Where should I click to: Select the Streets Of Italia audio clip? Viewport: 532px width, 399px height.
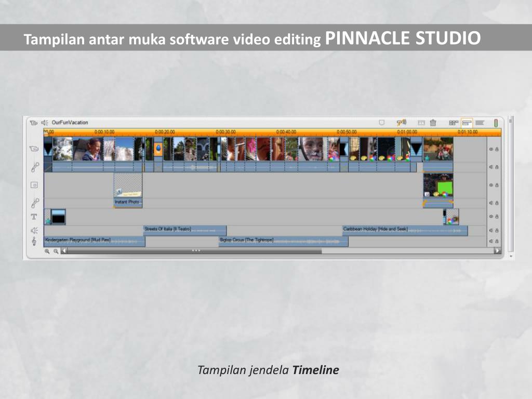coord(185,230)
